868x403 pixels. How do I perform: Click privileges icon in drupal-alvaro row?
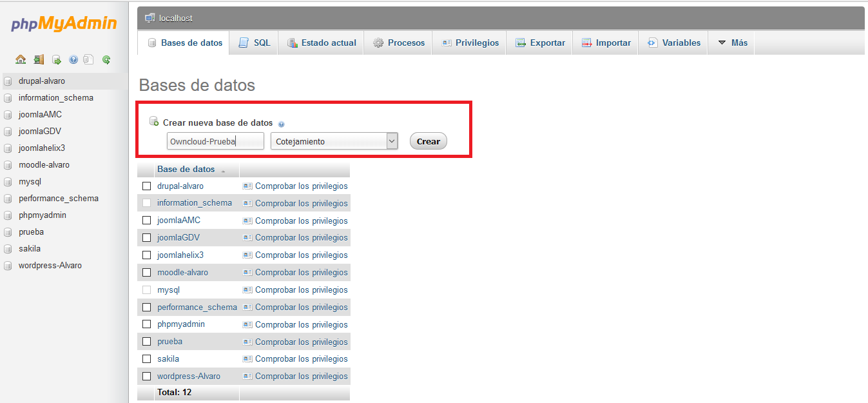pos(247,186)
